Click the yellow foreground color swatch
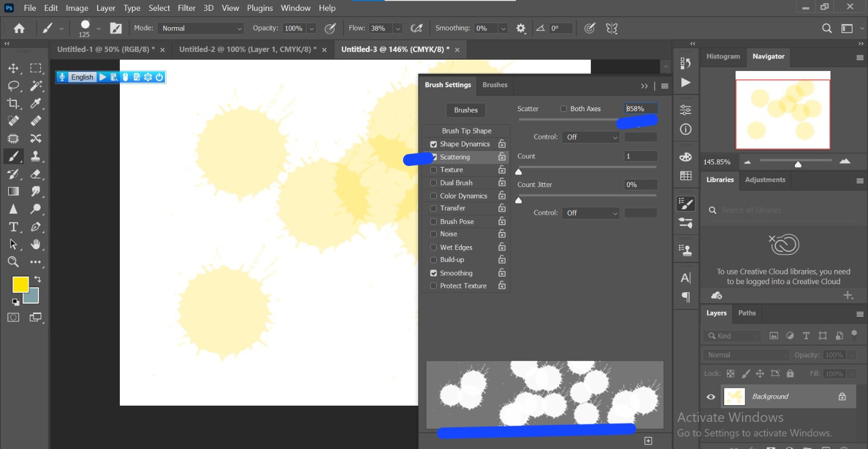This screenshot has height=449, width=868. point(21,284)
